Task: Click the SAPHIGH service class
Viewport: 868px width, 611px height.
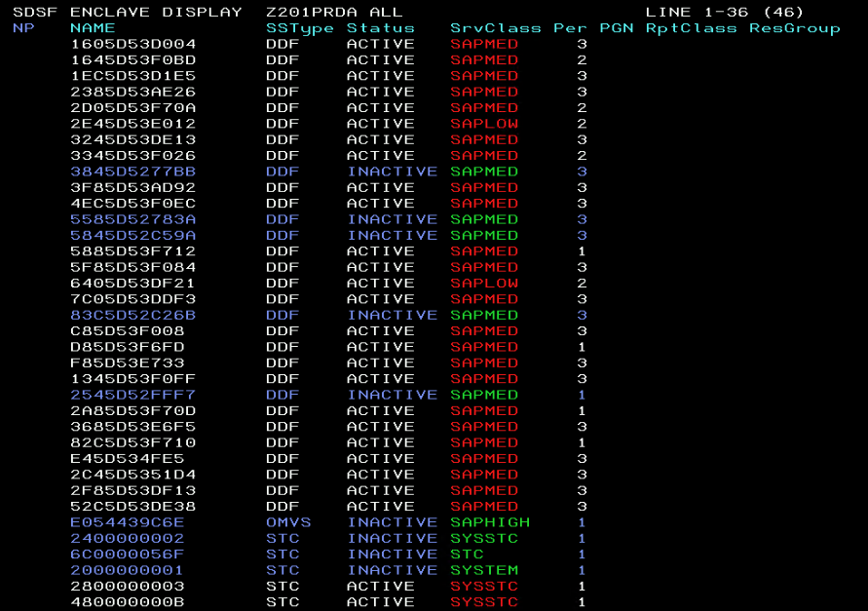Action: pyautogui.click(x=490, y=522)
